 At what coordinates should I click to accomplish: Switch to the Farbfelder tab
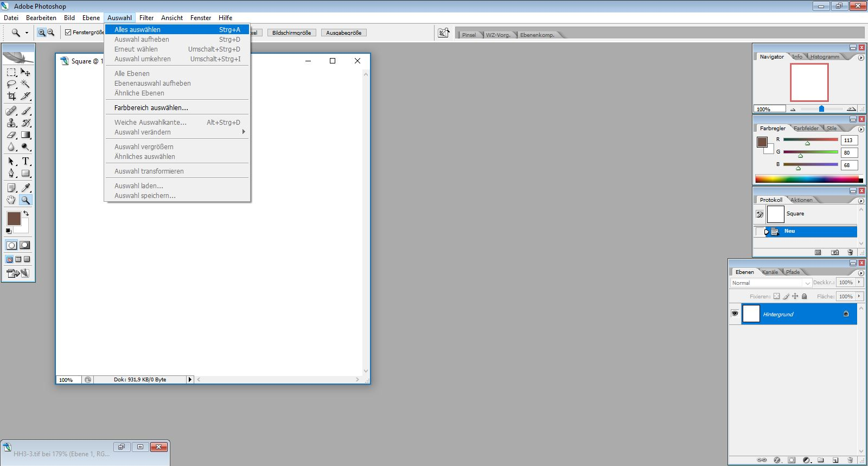tap(806, 128)
